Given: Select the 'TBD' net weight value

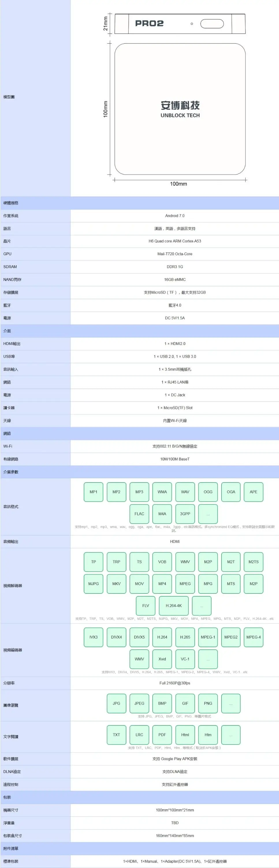Looking at the screenshot, I should pyautogui.click(x=175, y=823).
